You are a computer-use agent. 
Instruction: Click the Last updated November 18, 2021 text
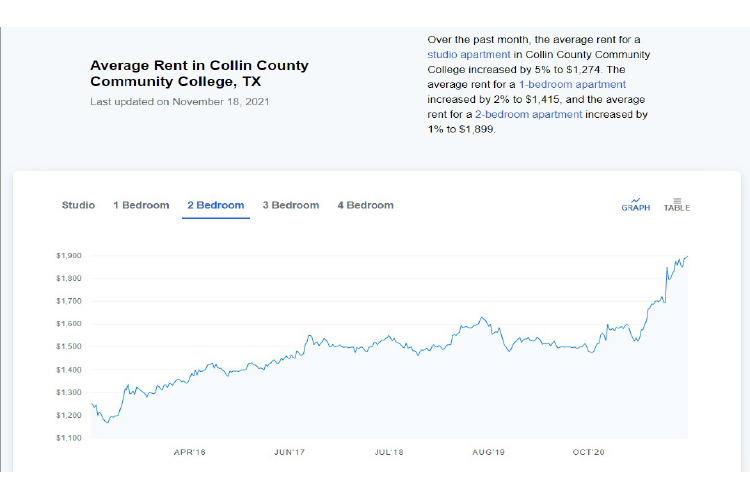(x=179, y=102)
